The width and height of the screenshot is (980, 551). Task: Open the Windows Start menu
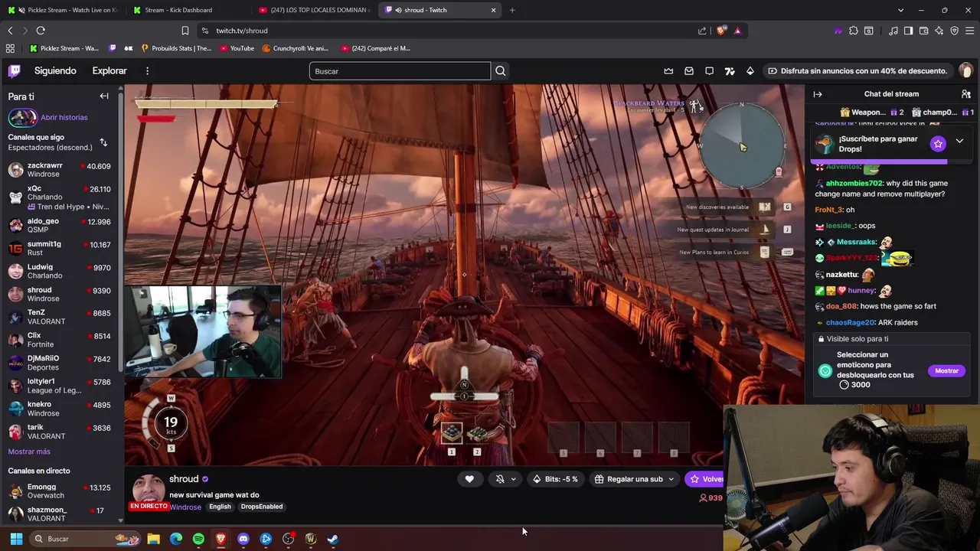pyautogui.click(x=16, y=539)
